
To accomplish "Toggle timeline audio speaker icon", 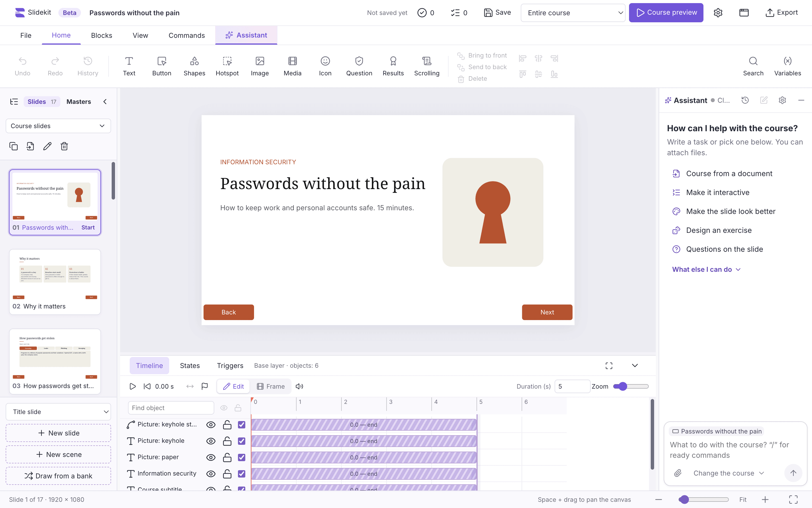I will click(x=299, y=386).
